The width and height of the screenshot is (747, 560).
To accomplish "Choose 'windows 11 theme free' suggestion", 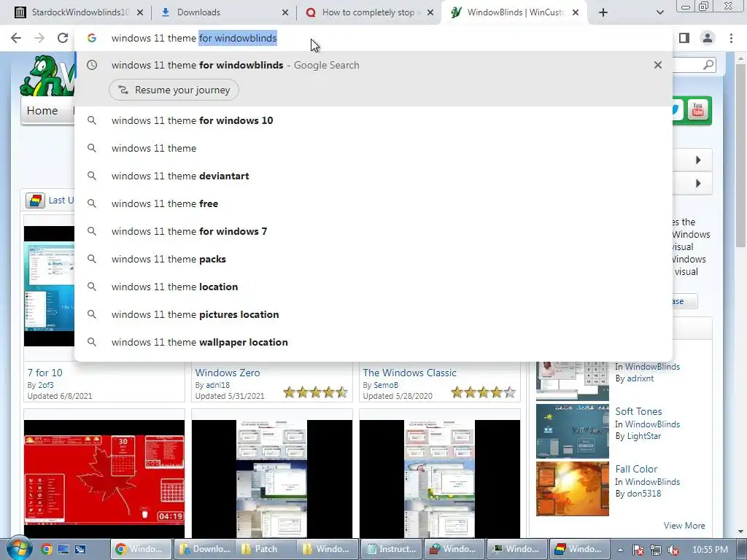I will tap(373, 203).
